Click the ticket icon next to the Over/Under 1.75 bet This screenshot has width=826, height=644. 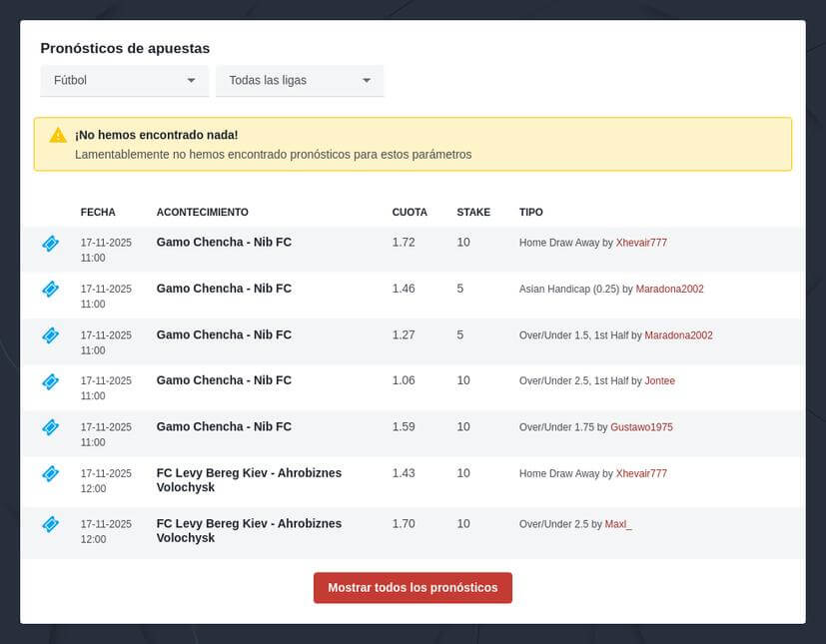[x=50, y=427]
